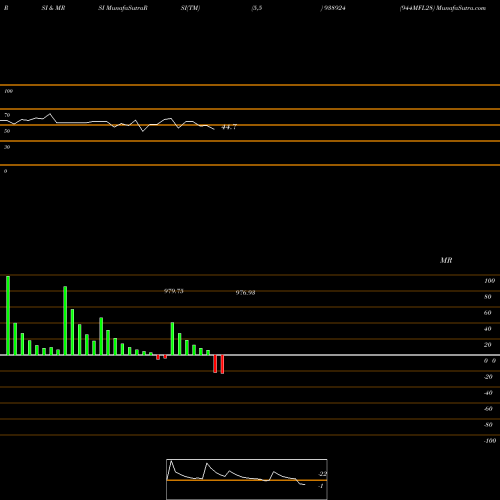The image size is (500, 500).
Task: Click the SI MunafaSutraR header text
Action: [123, 8]
